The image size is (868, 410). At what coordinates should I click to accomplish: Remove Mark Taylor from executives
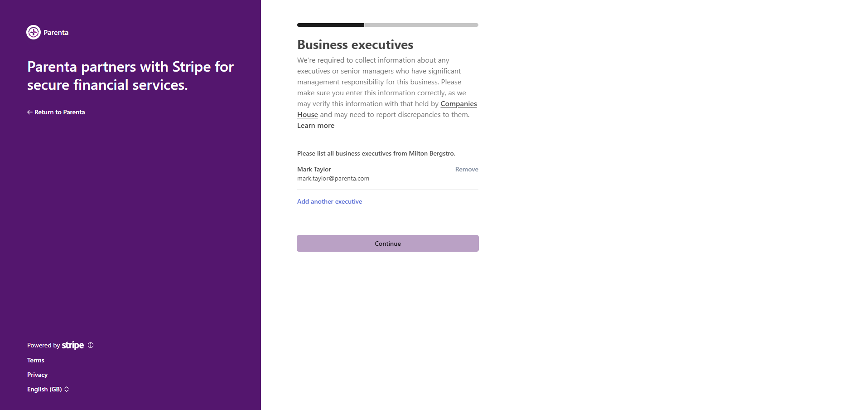click(467, 169)
